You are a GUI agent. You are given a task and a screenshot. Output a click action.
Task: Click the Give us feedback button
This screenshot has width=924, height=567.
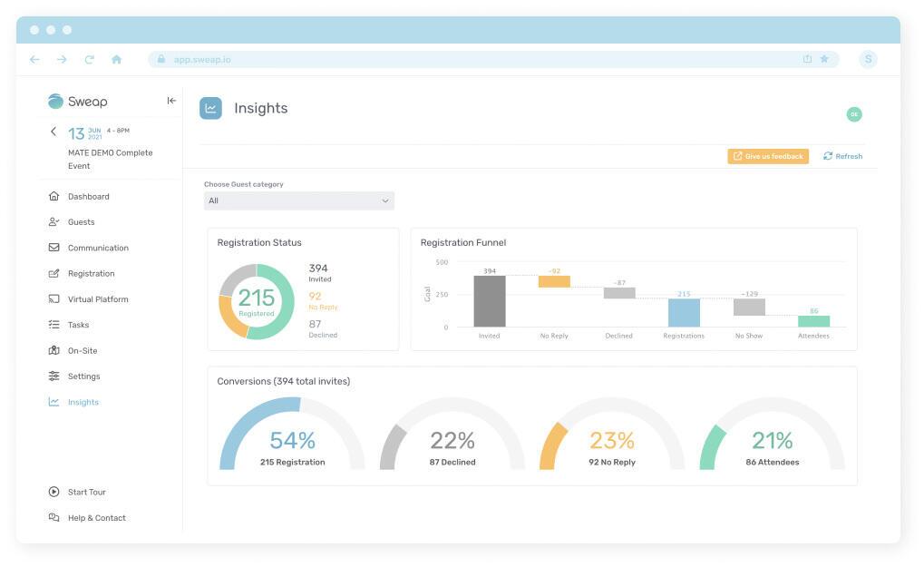767,156
